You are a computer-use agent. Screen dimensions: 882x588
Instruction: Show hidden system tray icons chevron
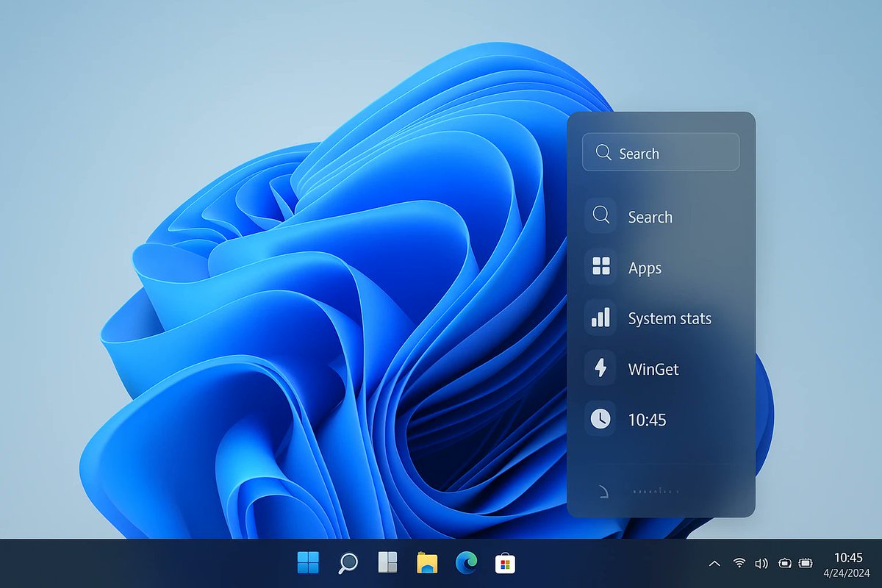tap(714, 564)
